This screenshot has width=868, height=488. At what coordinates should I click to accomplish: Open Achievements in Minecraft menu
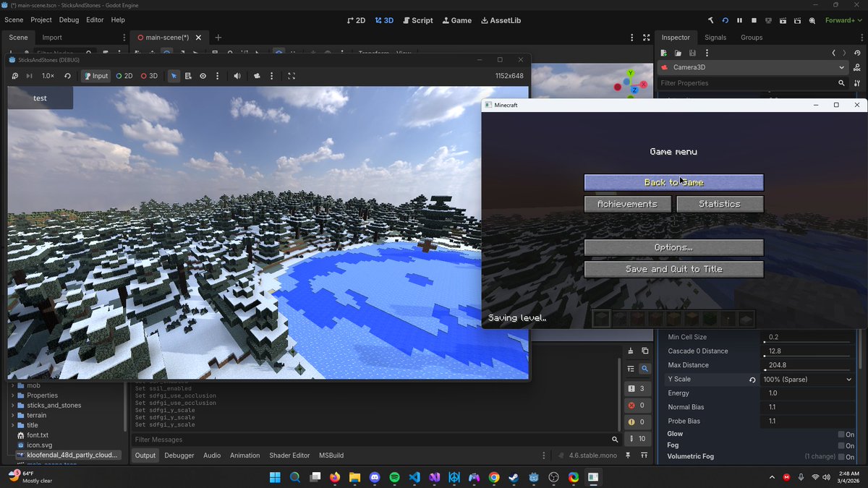pos(627,204)
